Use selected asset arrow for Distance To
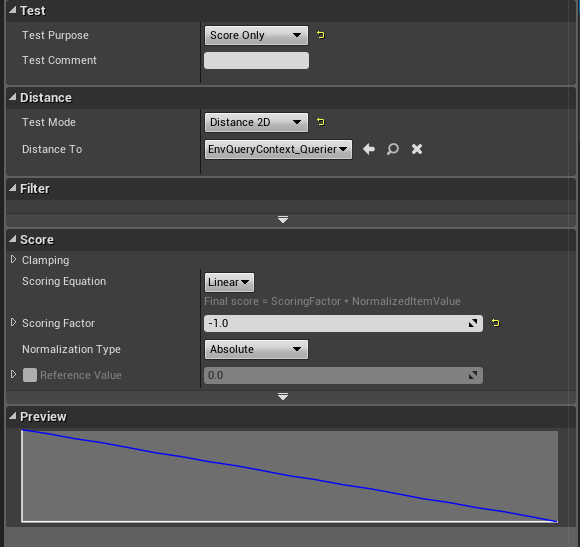Screen dimensions: 580x547 click(x=369, y=149)
